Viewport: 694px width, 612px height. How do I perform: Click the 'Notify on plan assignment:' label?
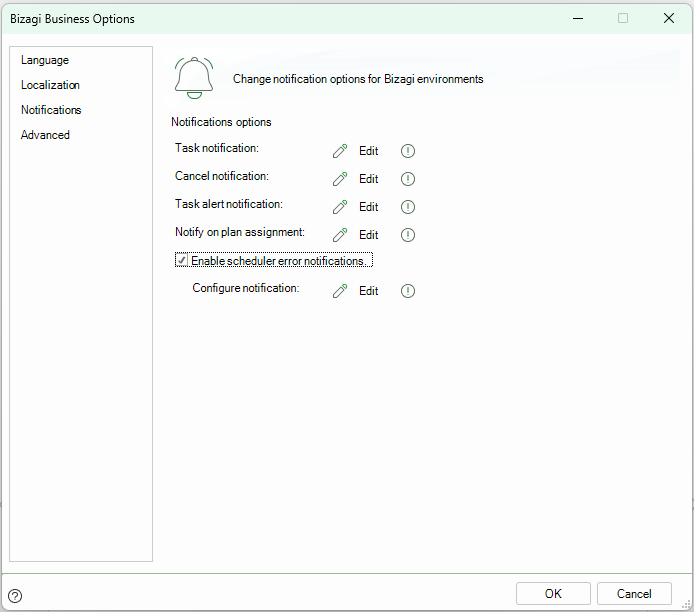point(240,232)
